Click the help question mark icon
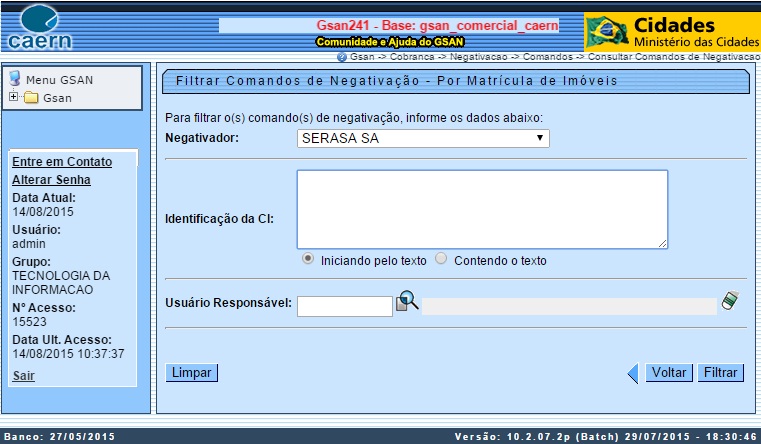This screenshot has width=761, height=444. click(342, 58)
